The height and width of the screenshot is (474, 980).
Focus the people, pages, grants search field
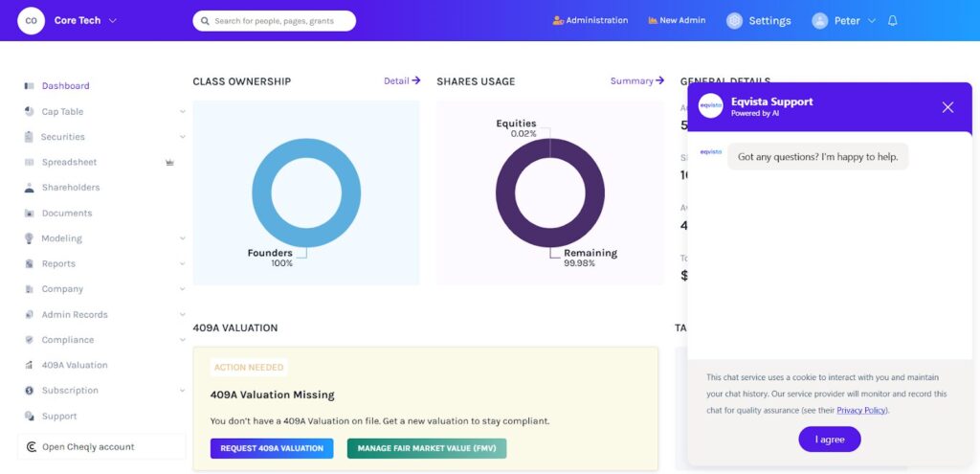278,21
